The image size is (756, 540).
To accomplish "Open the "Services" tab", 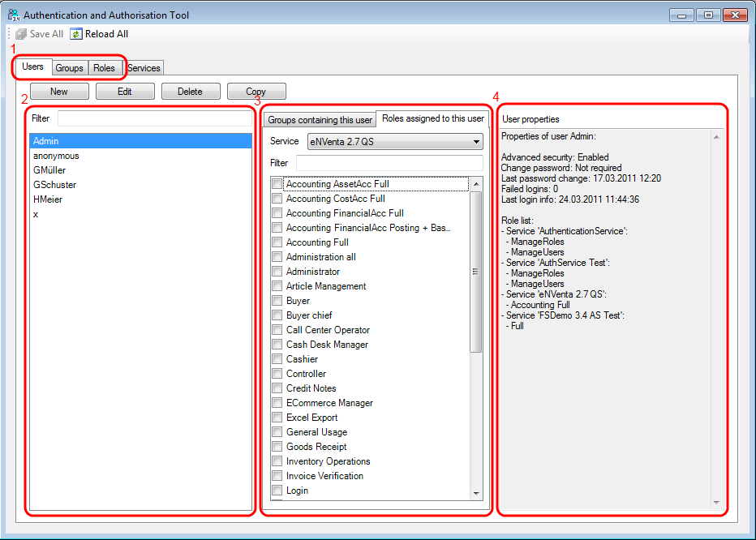I will click(143, 67).
